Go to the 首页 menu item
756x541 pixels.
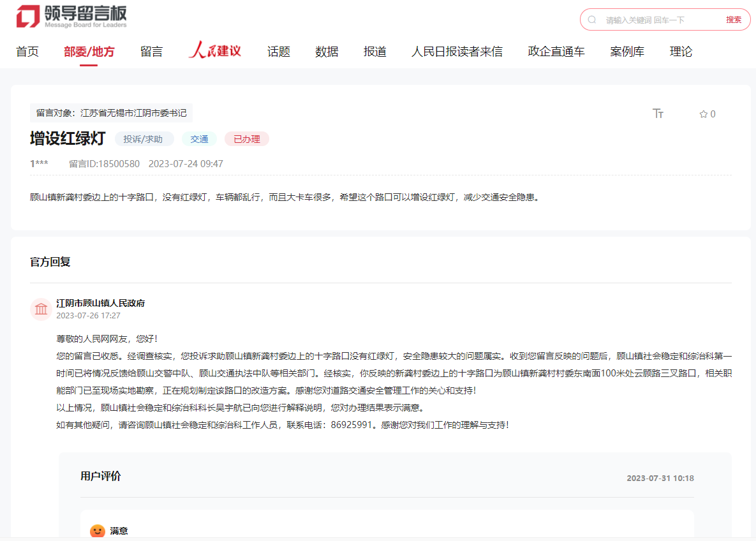(27, 52)
